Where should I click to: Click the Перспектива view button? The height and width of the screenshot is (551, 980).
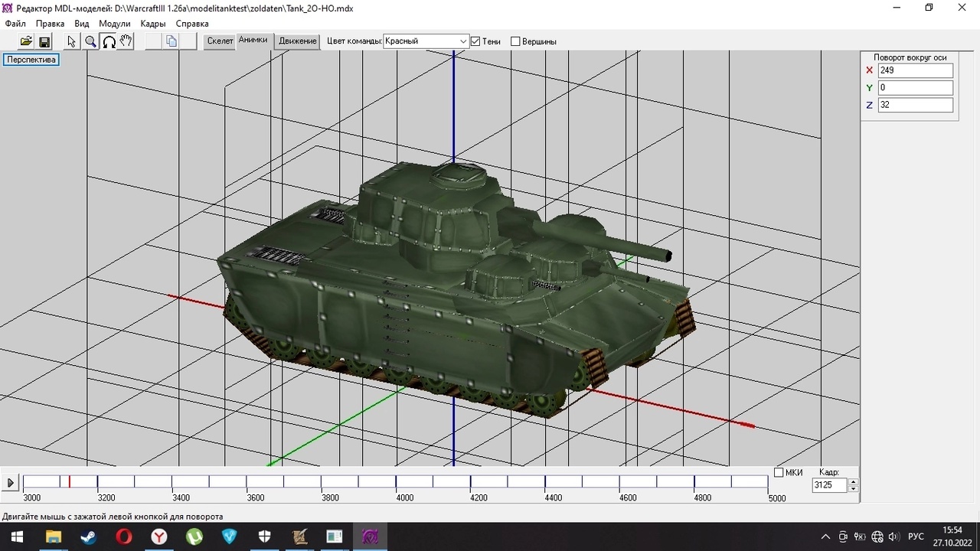(31, 60)
